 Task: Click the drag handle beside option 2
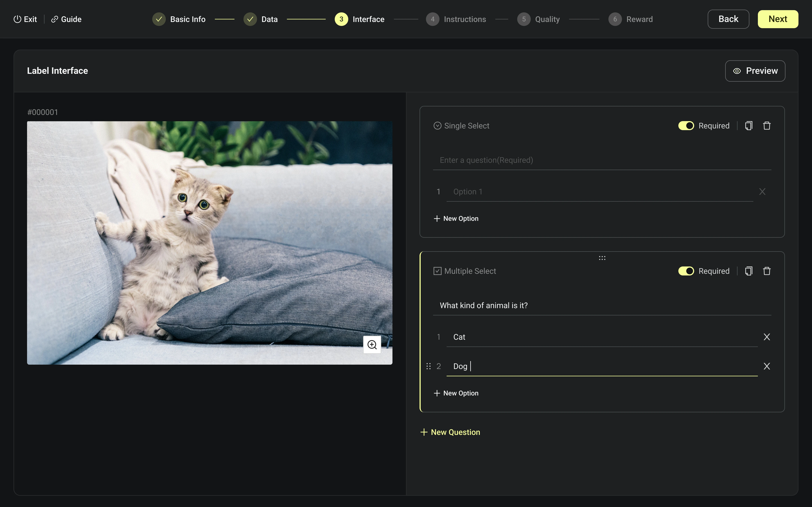429,366
